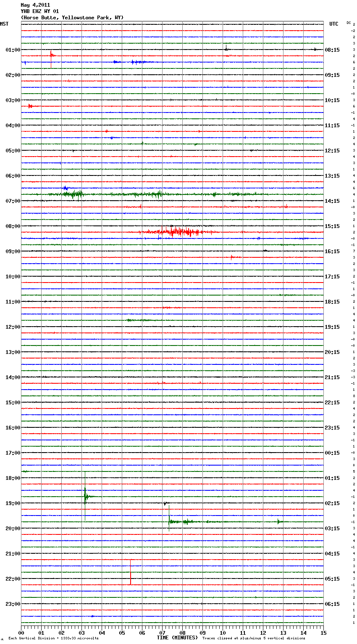357x644 pixels.
Task: Click the 12:15 UTC time label
Action: coord(332,151)
